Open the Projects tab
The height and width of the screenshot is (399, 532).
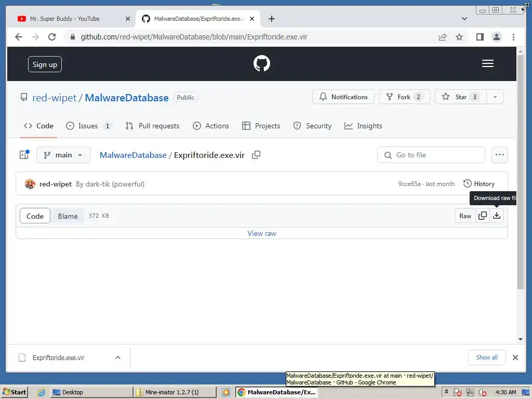click(x=261, y=126)
